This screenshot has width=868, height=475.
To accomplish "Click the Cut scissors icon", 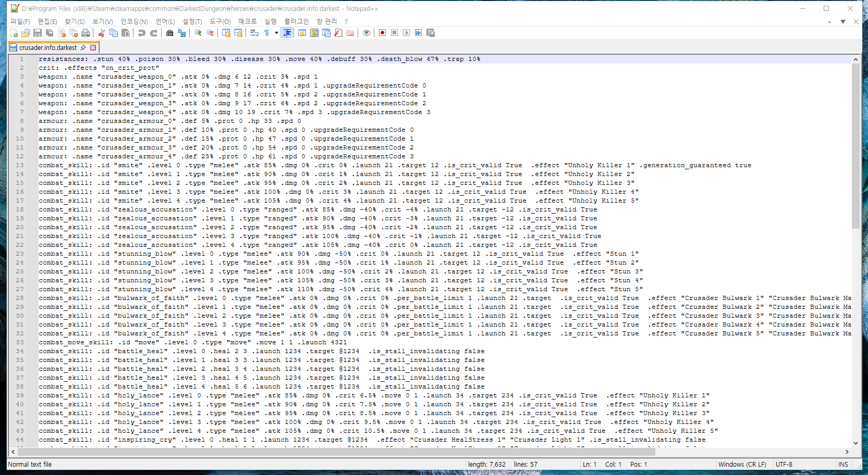I will point(102,33).
